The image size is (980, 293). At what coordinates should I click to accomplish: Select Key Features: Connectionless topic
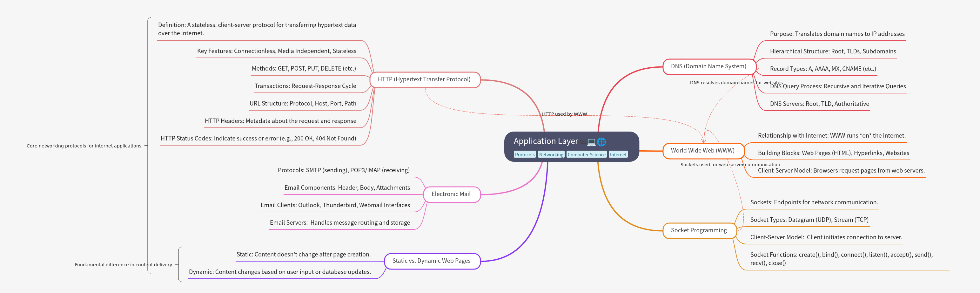277,51
